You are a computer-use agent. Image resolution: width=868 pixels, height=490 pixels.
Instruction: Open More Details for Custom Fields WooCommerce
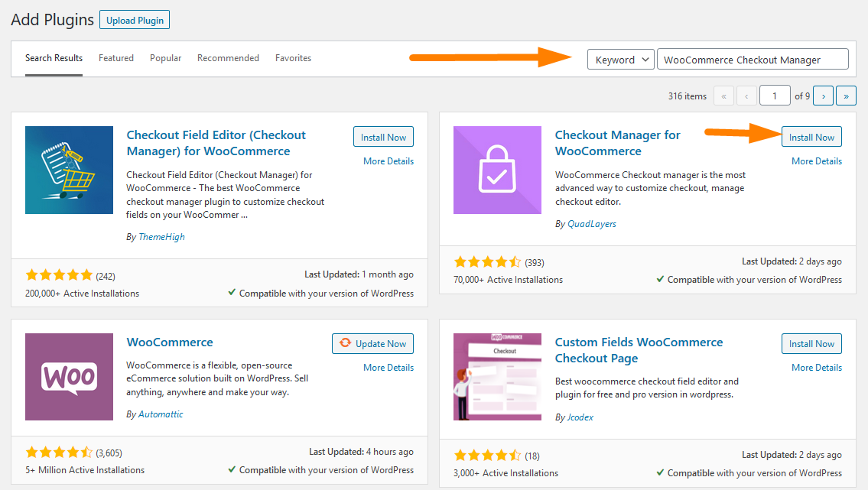(817, 367)
